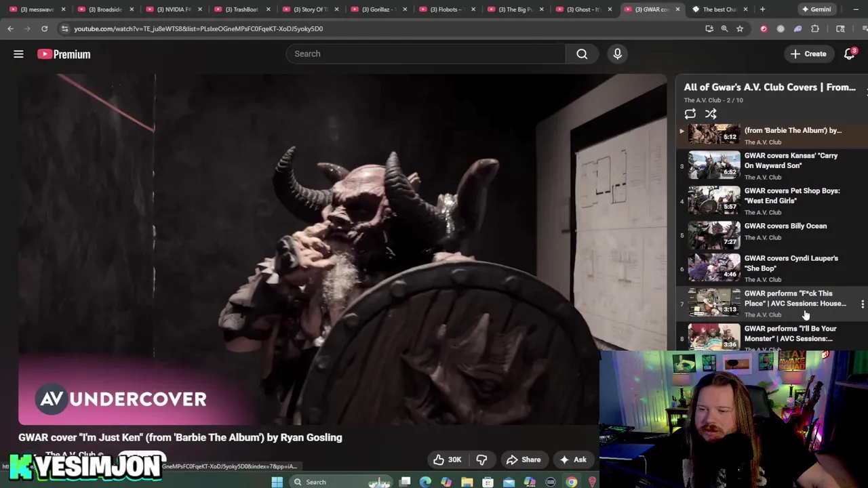Click the video title text
868x488 pixels.
coord(180,438)
